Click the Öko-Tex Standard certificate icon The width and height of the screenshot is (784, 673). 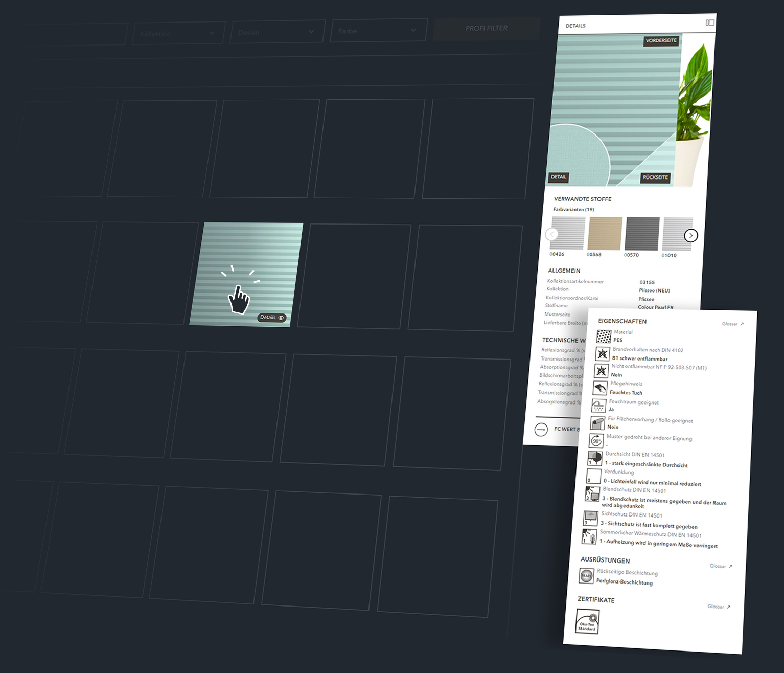coord(587,621)
